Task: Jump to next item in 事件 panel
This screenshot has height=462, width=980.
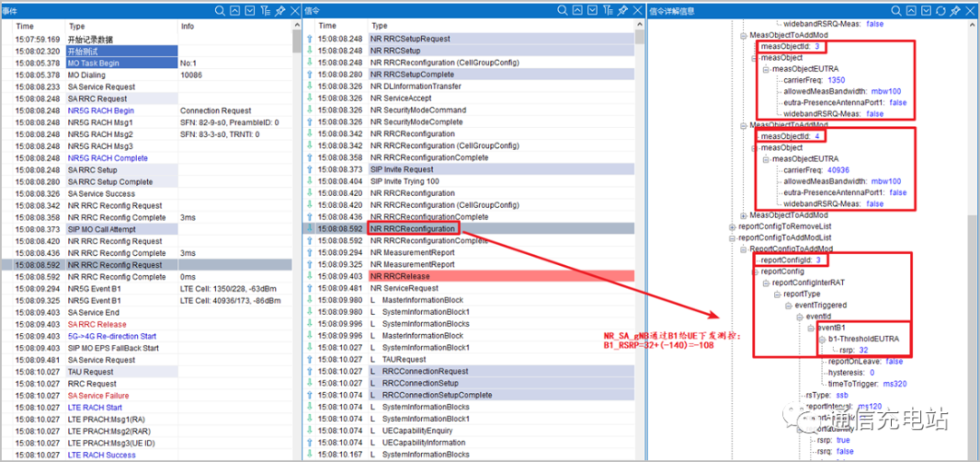Action: coord(250,11)
